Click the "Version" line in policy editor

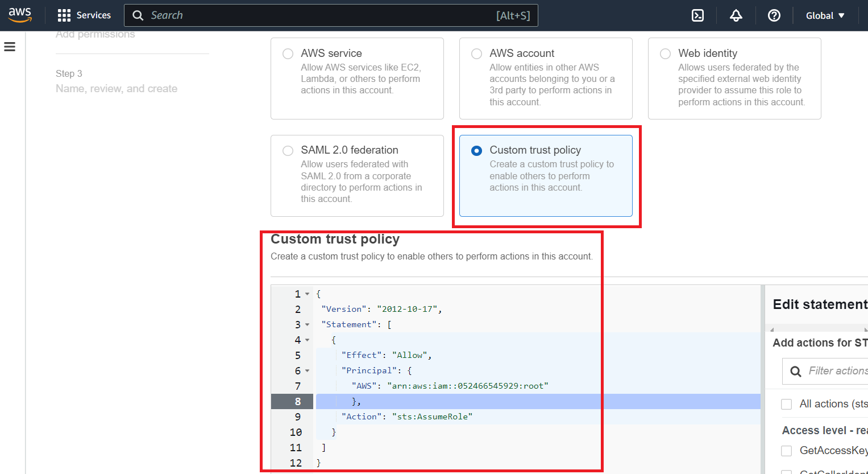pos(381,309)
